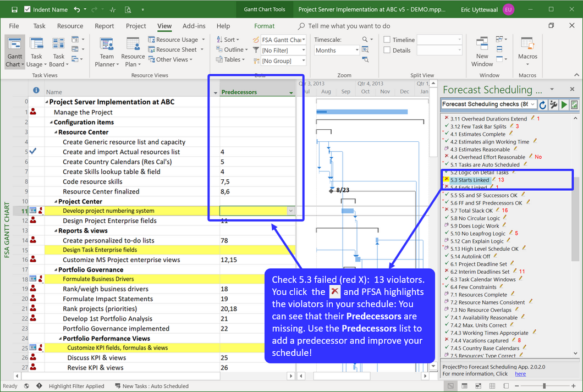
Task: Open the tools settings icon in Forecast pane
Action: click(553, 104)
